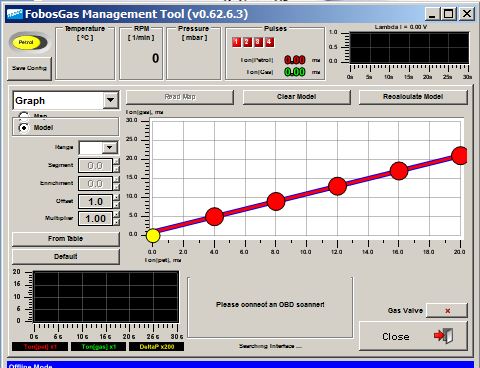
Task: Click the Clear Model button
Action: point(297,97)
